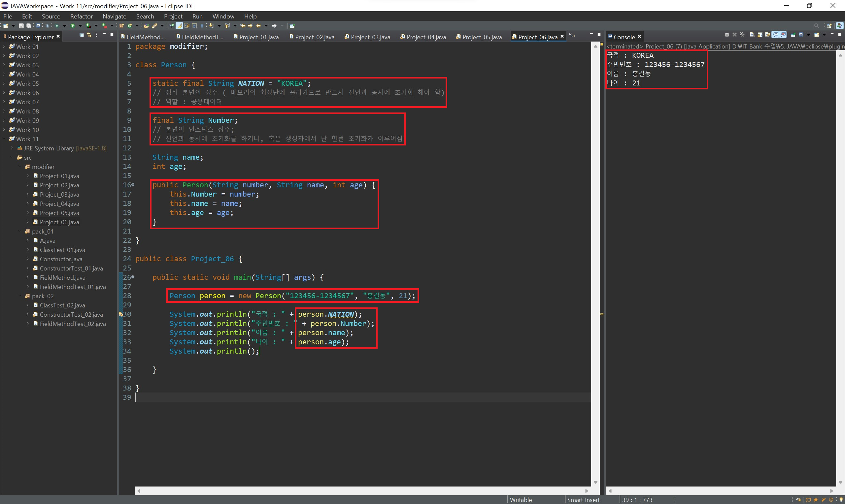Viewport: 845px width, 504px height.
Task: Click the Debug bug icon
Action: 57,26
